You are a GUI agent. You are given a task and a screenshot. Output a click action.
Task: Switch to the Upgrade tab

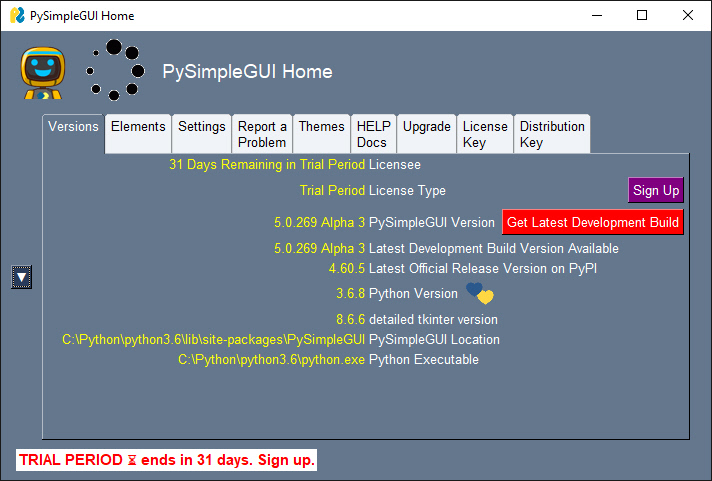427,127
